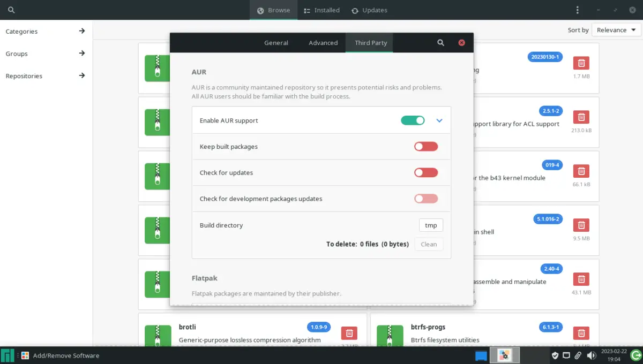Click the btrfs-progs package zip icon
The width and height of the screenshot is (643, 364).
click(x=390, y=336)
